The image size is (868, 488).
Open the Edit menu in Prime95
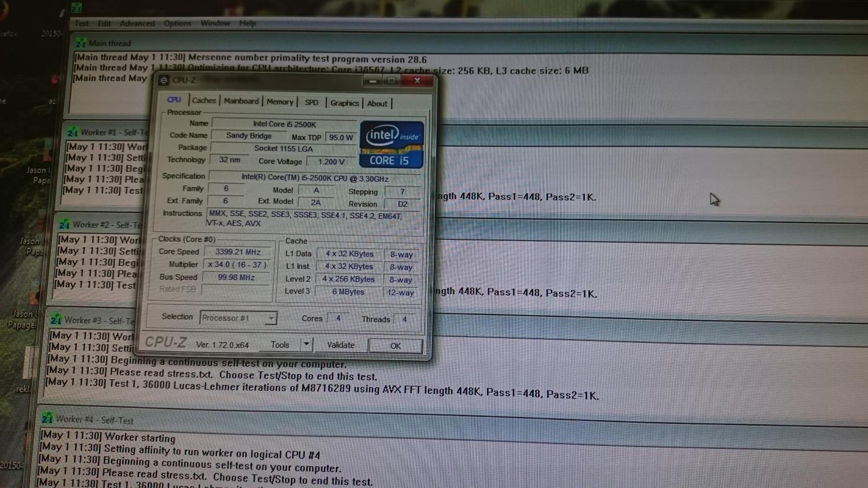(x=104, y=23)
